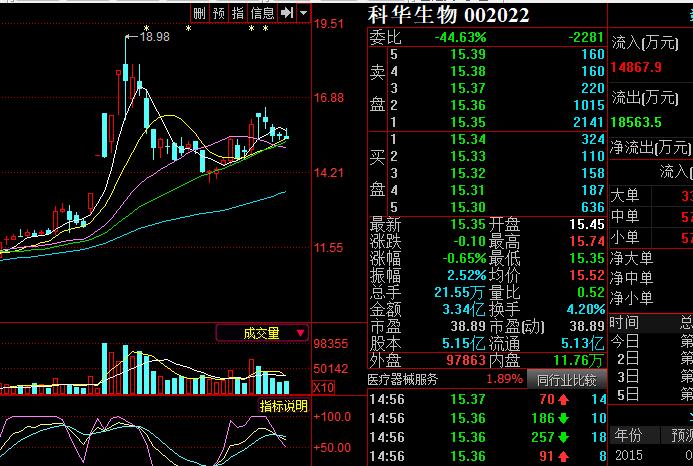This screenshot has width=693, height=466.
Task: Click the 涨幅 value -0.65%
Action: (464, 258)
